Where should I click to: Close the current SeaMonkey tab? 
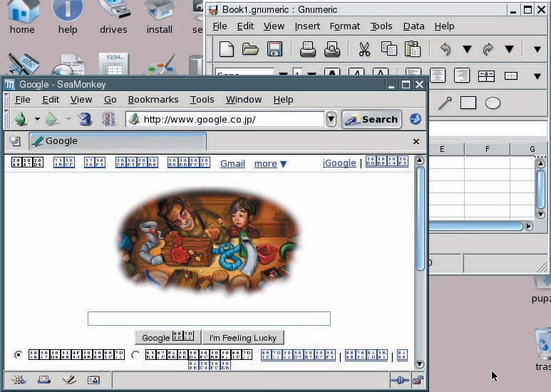coord(416,141)
